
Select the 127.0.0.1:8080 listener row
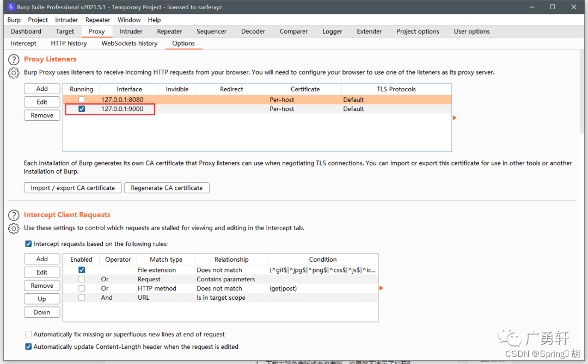point(257,100)
